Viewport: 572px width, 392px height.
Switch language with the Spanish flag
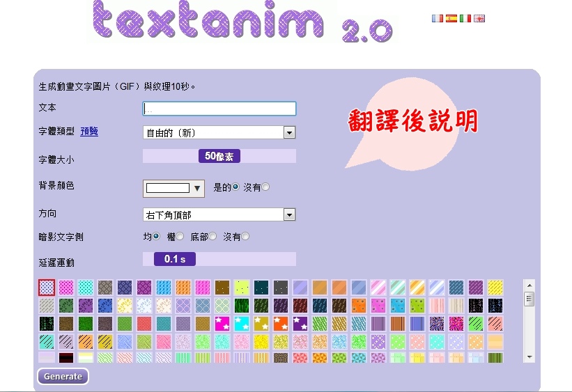tap(451, 18)
